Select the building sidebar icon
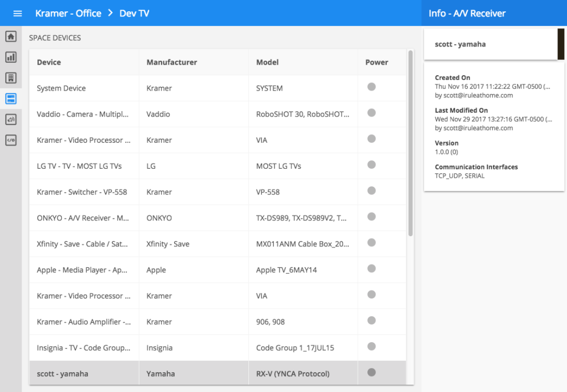 [x=11, y=78]
